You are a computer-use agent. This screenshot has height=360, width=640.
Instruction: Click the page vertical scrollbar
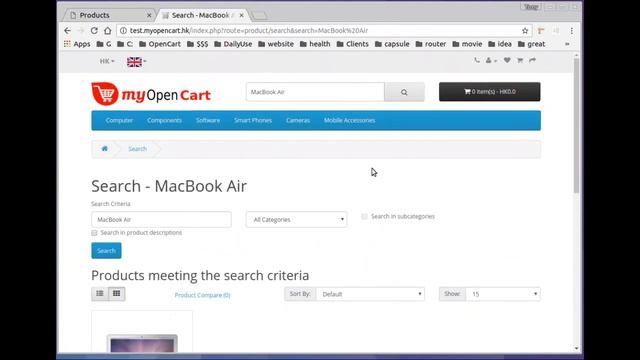point(576,127)
